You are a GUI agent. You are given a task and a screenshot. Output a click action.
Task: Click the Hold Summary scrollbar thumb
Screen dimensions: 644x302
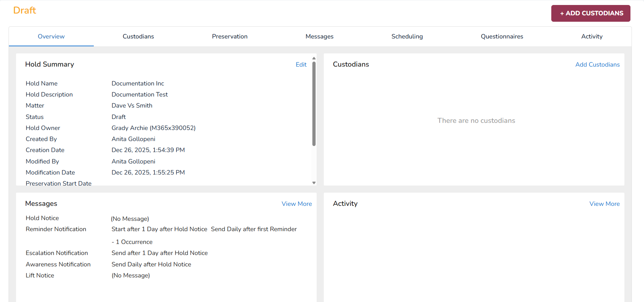(x=314, y=103)
